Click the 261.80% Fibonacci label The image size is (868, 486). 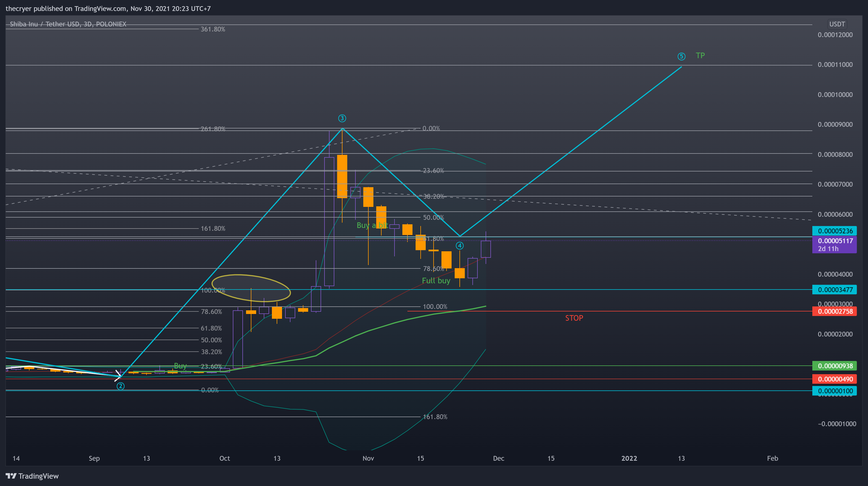(x=213, y=129)
